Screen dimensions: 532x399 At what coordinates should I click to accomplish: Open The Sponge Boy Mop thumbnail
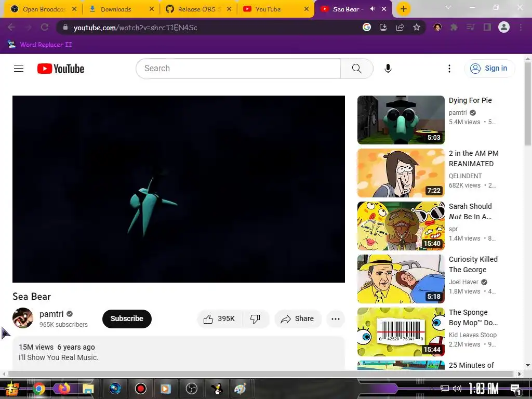(x=401, y=332)
